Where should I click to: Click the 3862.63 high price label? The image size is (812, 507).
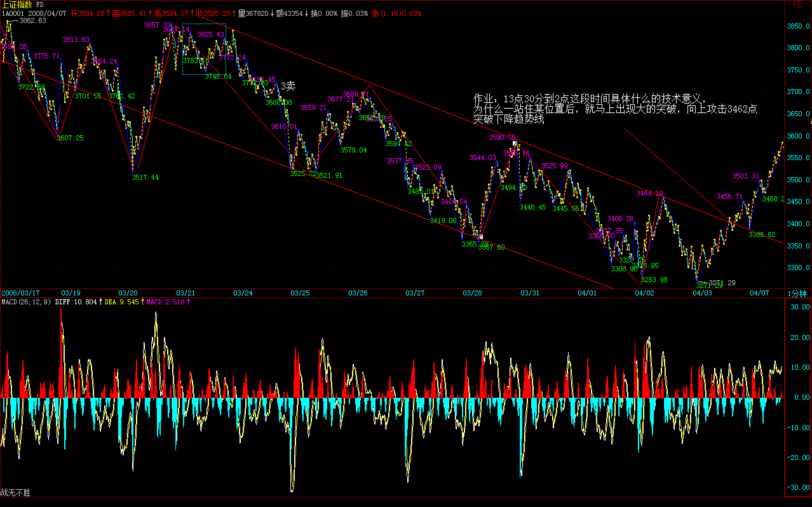coord(32,20)
